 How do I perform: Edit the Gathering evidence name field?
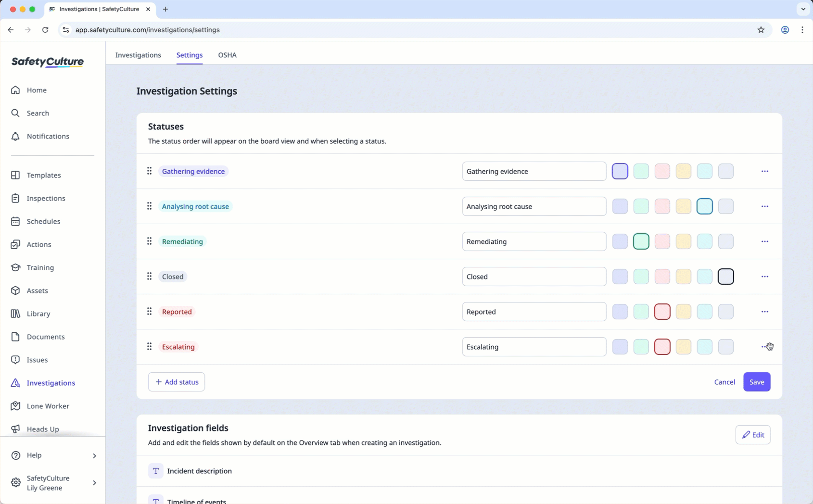(534, 171)
